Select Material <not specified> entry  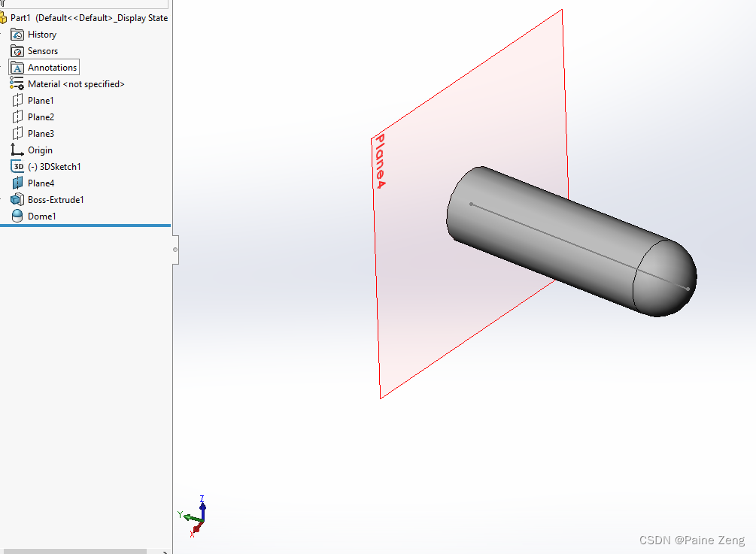coord(76,84)
